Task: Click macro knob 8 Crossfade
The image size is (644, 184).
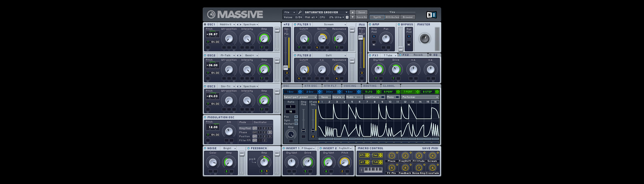Action: (432, 168)
